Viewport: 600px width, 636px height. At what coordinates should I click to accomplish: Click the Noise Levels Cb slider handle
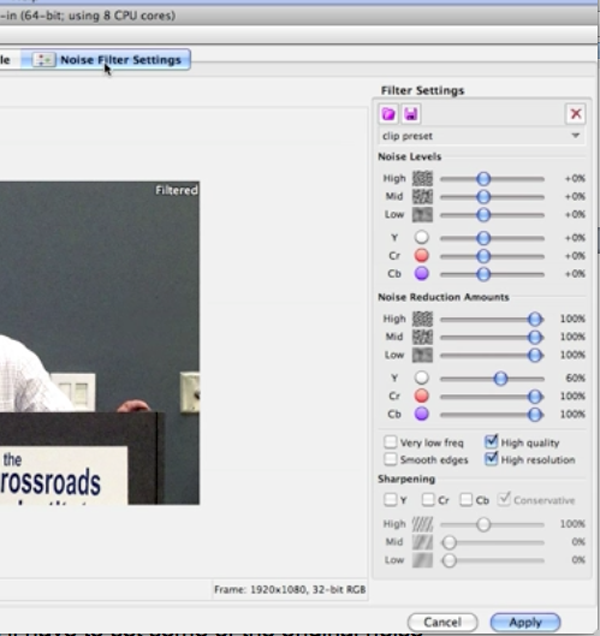pos(483,274)
